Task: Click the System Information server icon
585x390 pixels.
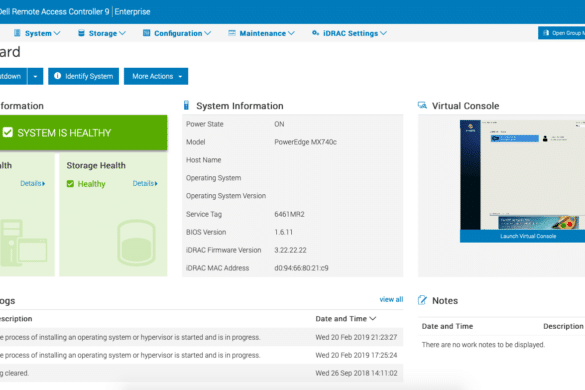Action: coord(187,106)
